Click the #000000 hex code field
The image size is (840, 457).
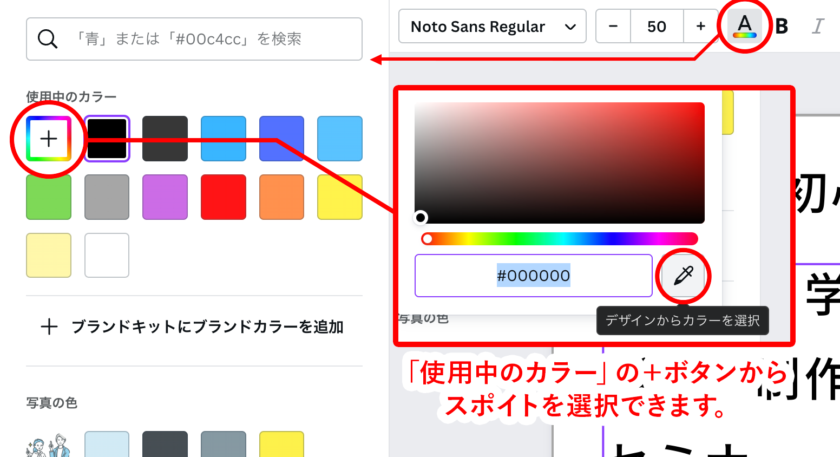click(533, 275)
